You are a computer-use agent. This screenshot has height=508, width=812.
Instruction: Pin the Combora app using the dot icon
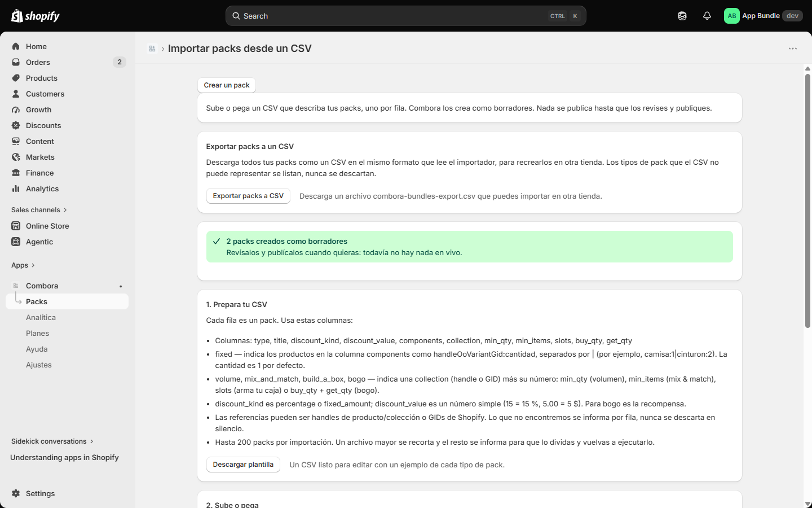121,286
